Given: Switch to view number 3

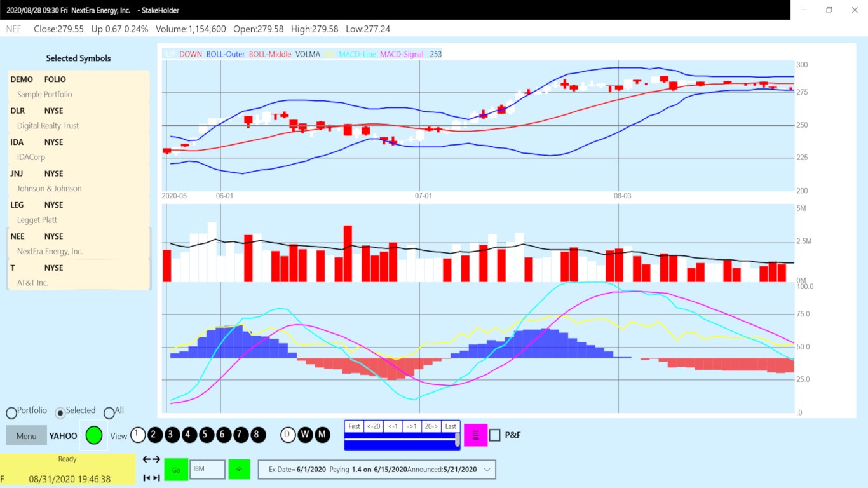Looking at the screenshot, I should (172, 435).
